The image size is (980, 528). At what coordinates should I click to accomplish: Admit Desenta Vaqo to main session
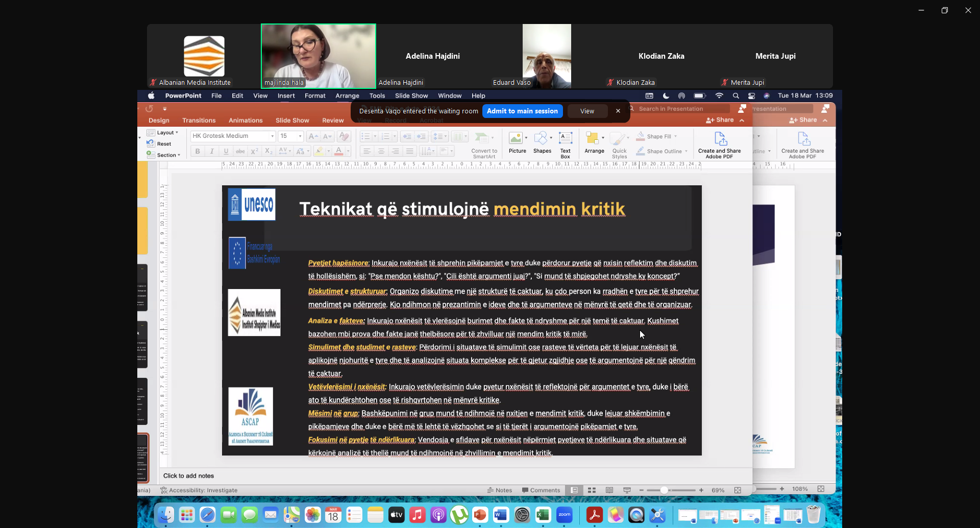point(522,111)
